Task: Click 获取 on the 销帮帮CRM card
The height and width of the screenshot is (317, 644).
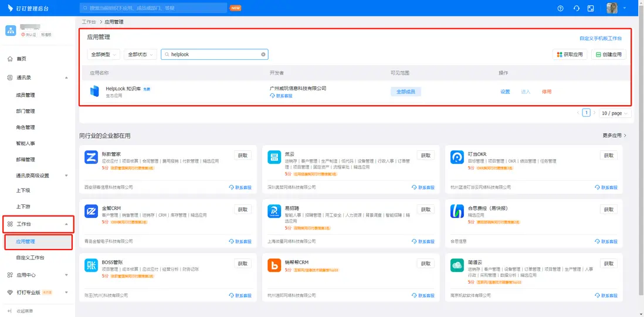Action: 425,264
